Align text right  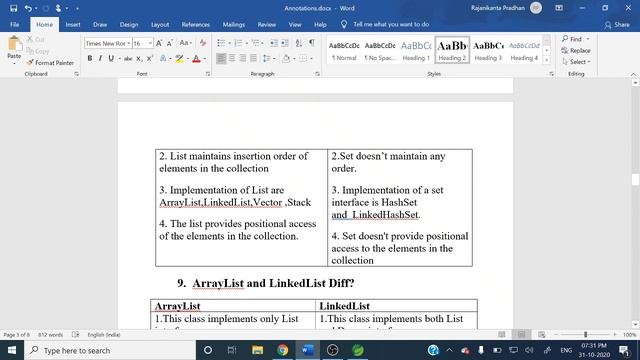(243, 59)
